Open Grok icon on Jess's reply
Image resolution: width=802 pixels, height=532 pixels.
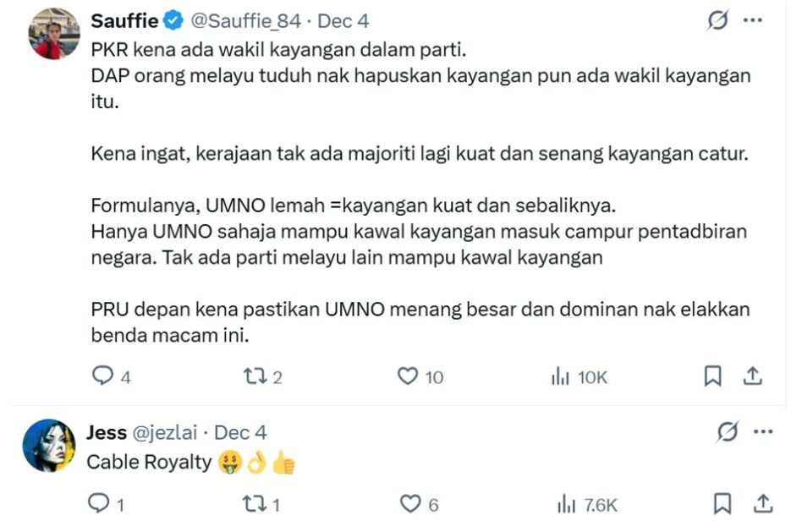tap(727, 432)
